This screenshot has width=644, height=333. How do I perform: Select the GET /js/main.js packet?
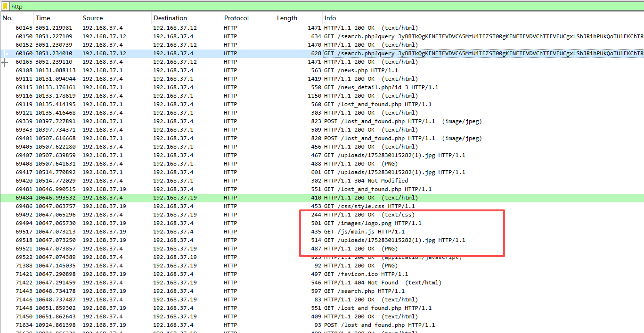click(188, 232)
